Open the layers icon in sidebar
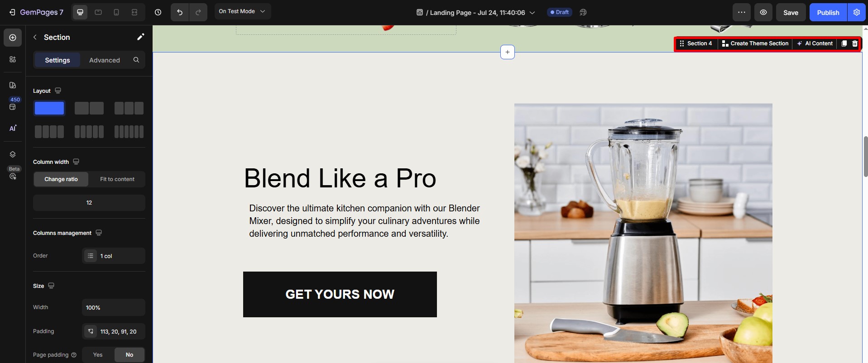The image size is (868, 363). [13, 154]
